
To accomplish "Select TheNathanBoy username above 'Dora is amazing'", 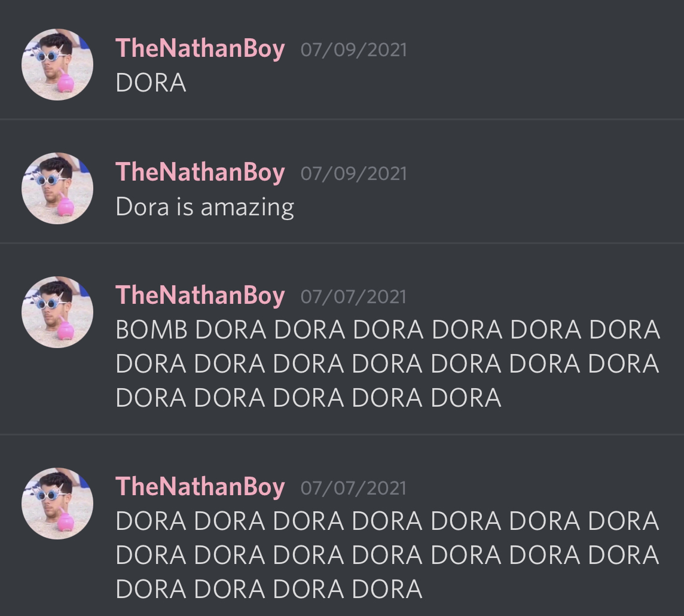I will pyautogui.click(x=200, y=172).
